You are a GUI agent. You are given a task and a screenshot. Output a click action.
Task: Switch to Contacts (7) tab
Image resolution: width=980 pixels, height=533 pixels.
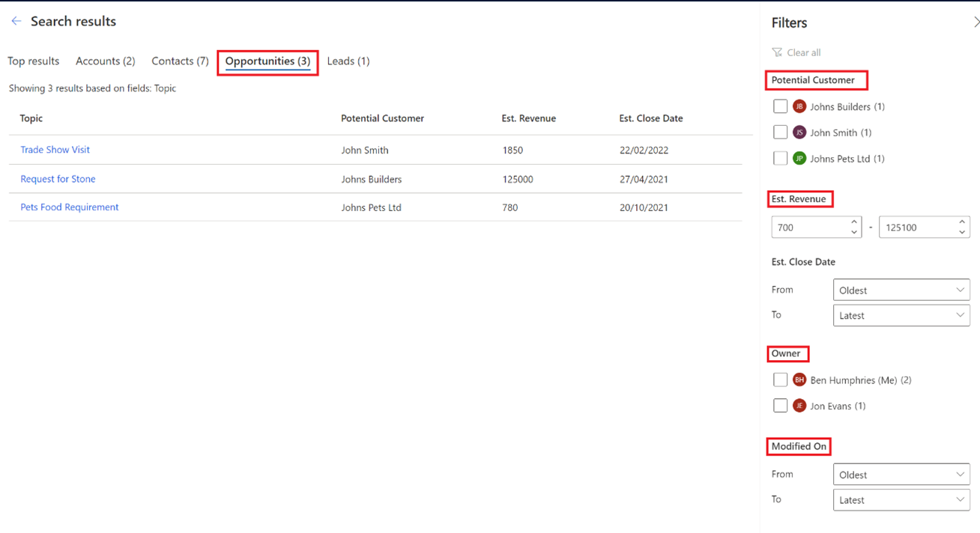[x=180, y=61]
